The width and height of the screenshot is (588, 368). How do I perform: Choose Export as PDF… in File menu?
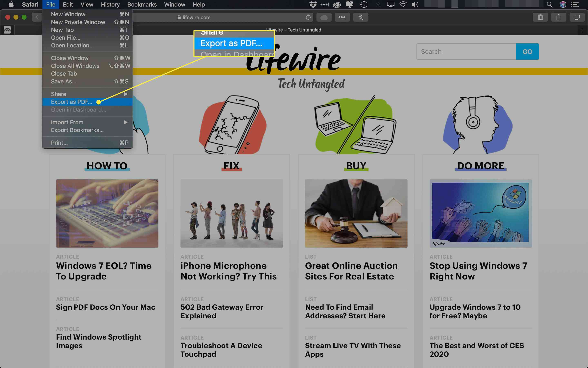coord(87,102)
